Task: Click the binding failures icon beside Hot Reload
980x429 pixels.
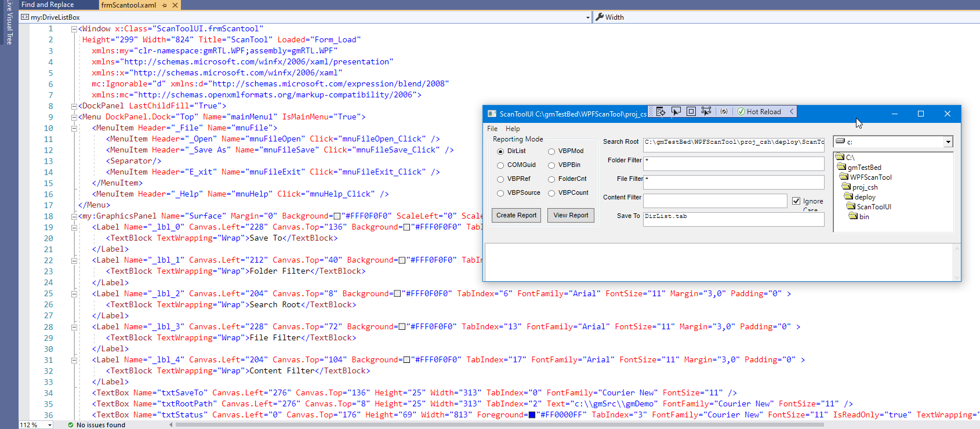Action: point(724,111)
